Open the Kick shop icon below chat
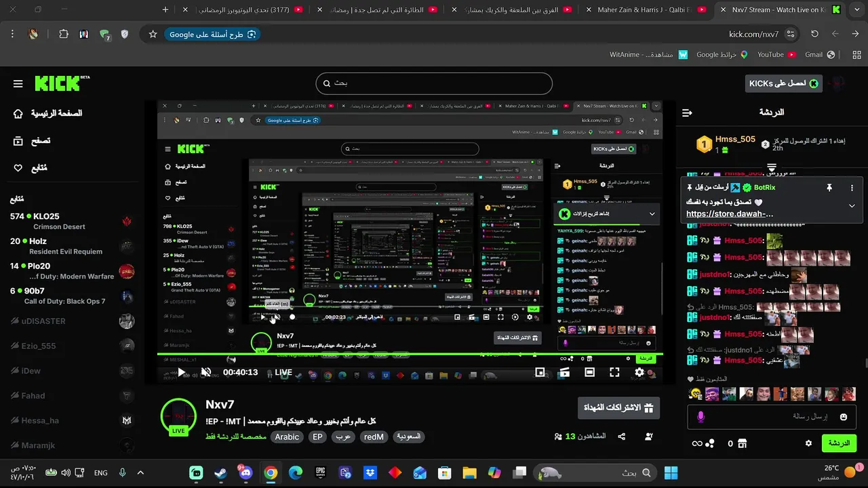This screenshot has width=868, height=488. [x=742, y=443]
